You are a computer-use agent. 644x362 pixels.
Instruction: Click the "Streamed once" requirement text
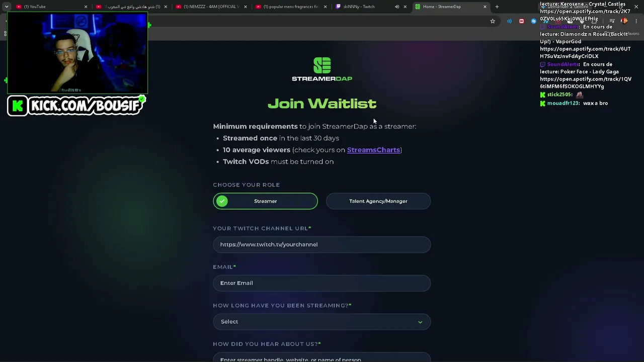coord(250,138)
